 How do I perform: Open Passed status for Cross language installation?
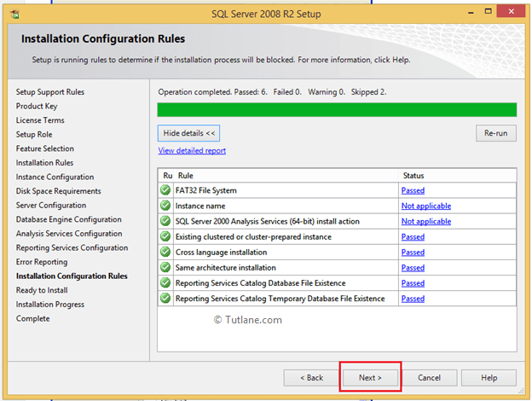coord(413,253)
